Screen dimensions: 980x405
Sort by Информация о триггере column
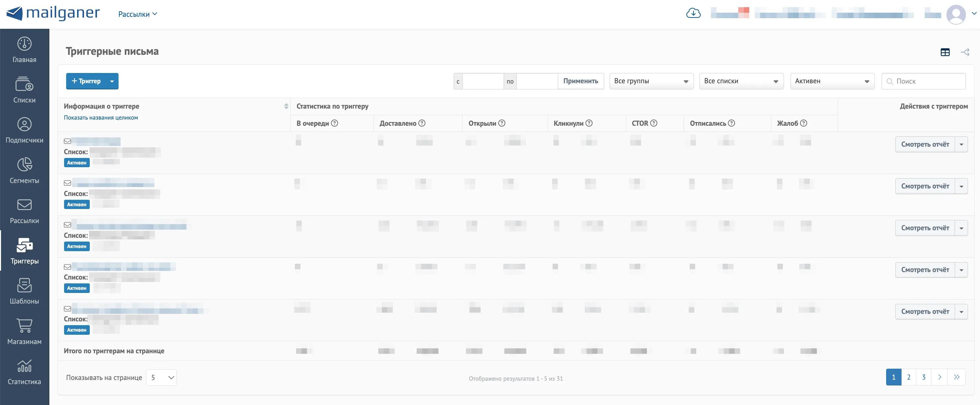(286, 107)
